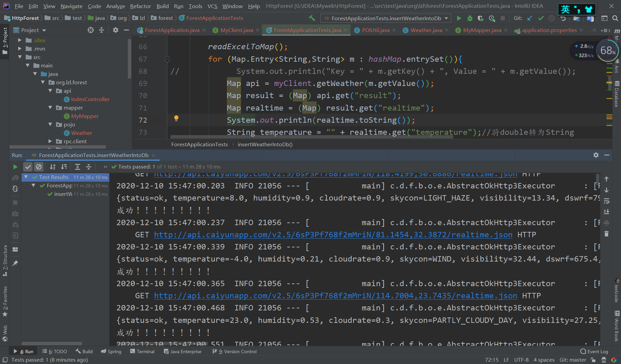Open Search Everywhere with the magnifier icon
The height and width of the screenshot is (364, 621).
(615, 18)
